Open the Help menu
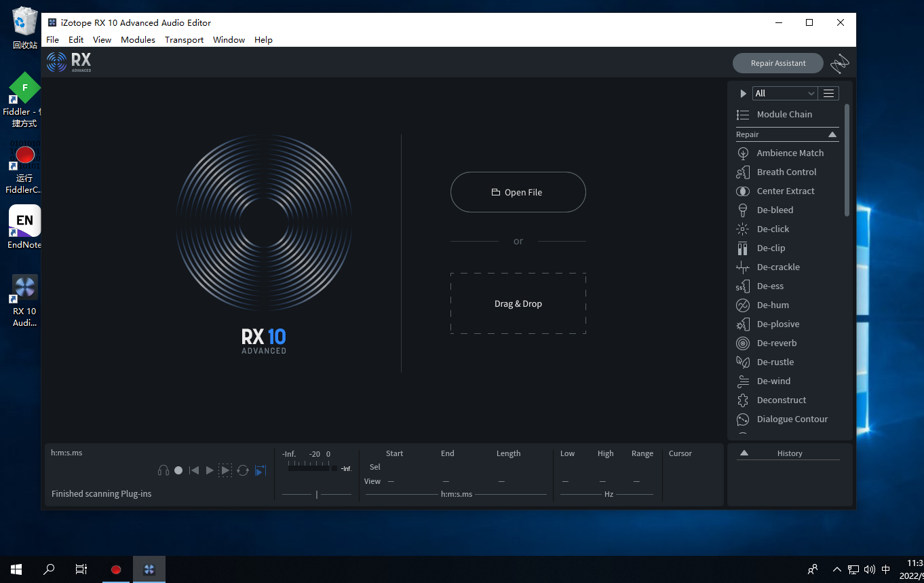The image size is (924, 583). 263,40
